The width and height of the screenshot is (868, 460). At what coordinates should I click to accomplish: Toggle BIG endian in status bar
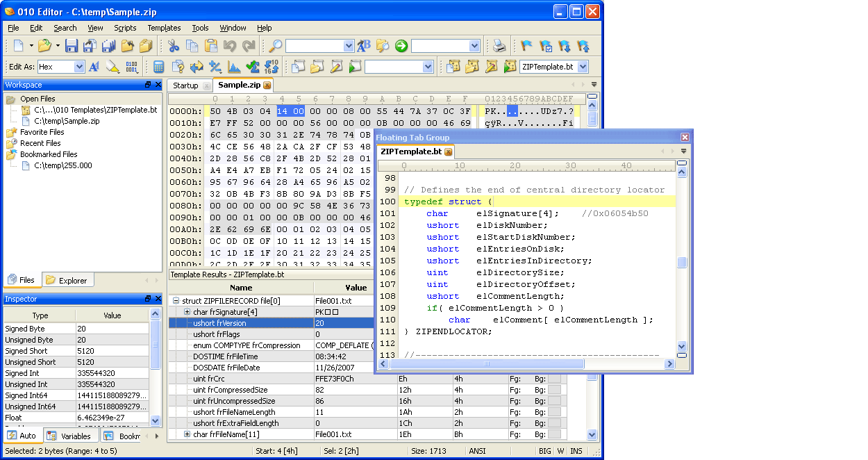click(x=545, y=451)
